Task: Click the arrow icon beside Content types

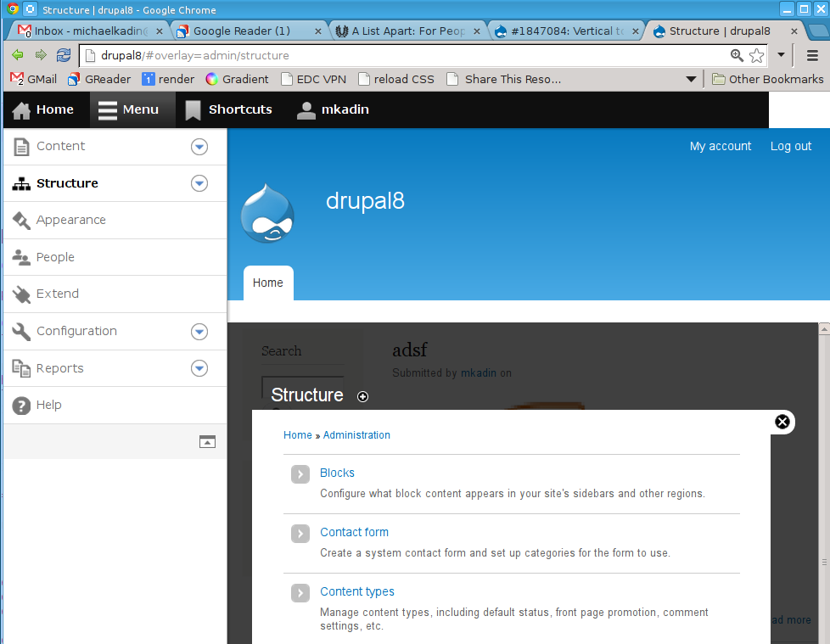Action: [300, 593]
